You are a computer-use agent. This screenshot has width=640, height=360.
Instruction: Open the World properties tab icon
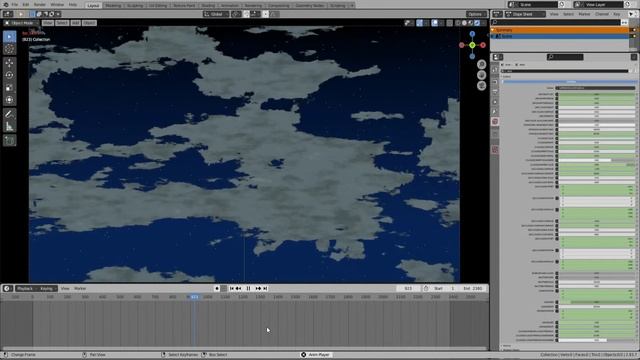tap(495, 122)
